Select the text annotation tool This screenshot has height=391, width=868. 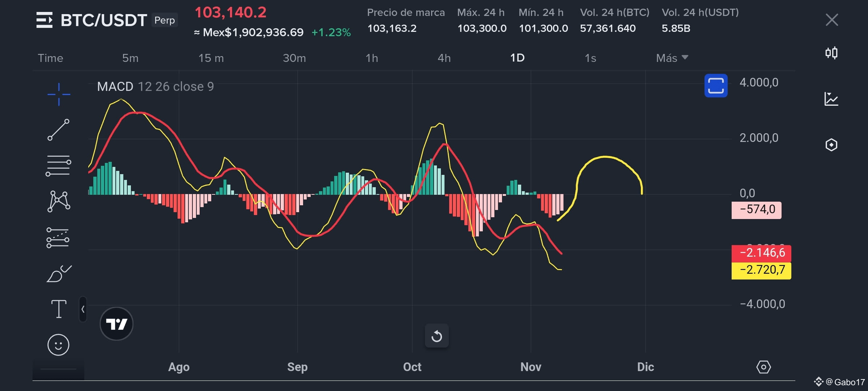click(x=59, y=309)
